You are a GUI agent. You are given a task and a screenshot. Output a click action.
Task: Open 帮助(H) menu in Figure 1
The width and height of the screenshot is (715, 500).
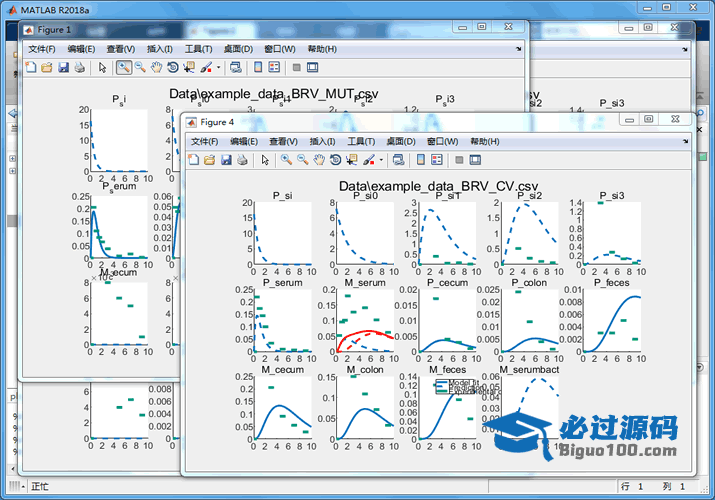(322, 49)
